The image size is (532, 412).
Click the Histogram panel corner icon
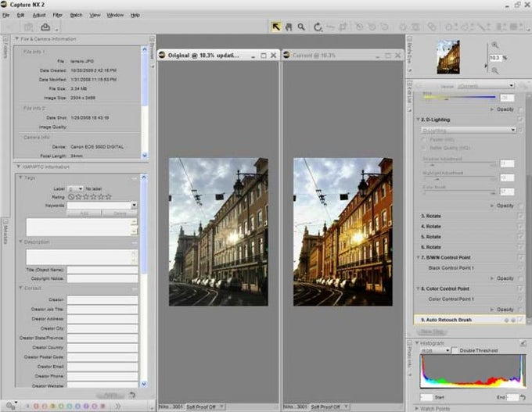(523, 343)
